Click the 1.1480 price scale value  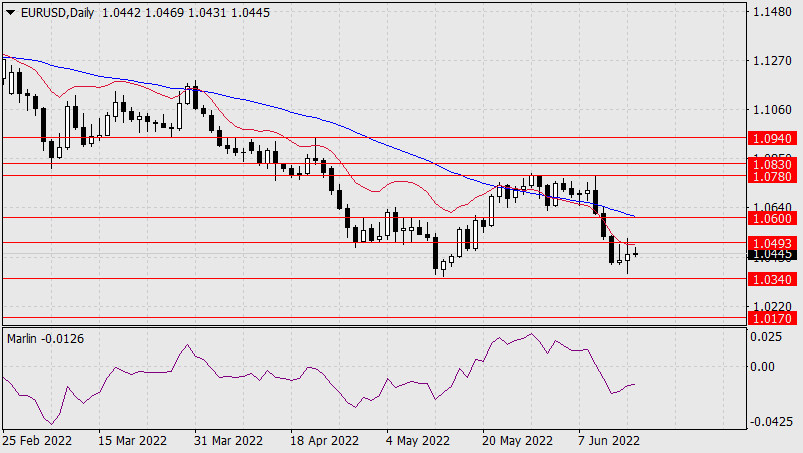pos(772,11)
